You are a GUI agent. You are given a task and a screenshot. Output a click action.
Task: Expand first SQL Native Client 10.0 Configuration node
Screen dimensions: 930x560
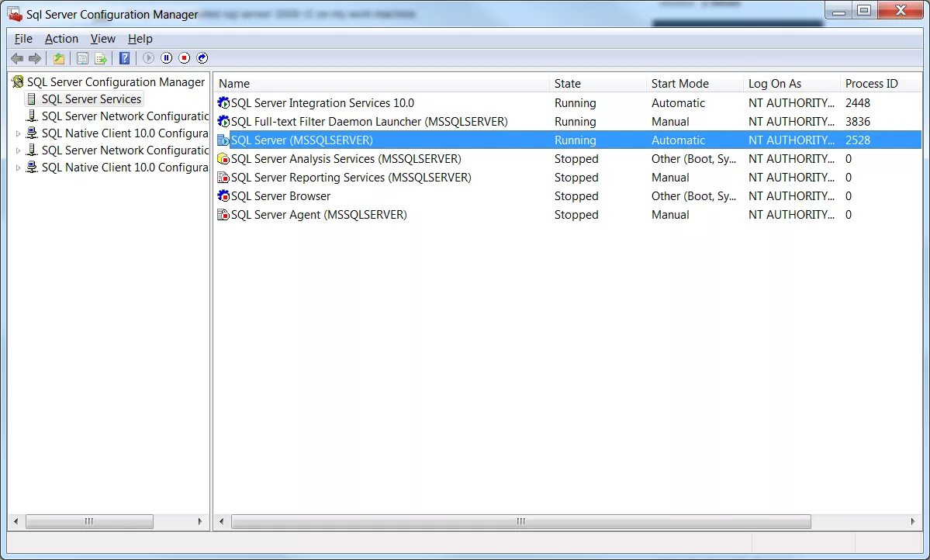pos(18,134)
